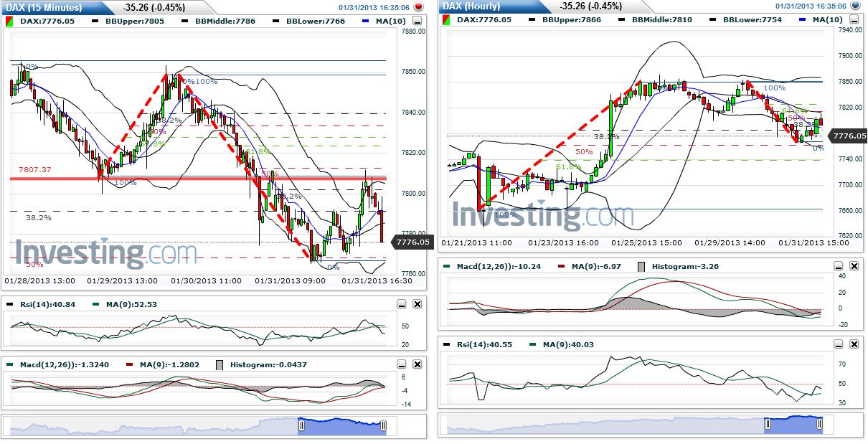Viewport: 868px width, 444px height.
Task: Click the 01/28/2013 13:00 time axis label
Action: tap(39, 280)
